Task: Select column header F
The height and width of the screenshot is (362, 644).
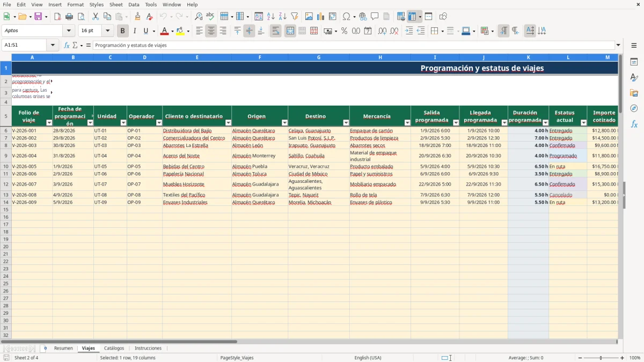Action: [260, 57]
